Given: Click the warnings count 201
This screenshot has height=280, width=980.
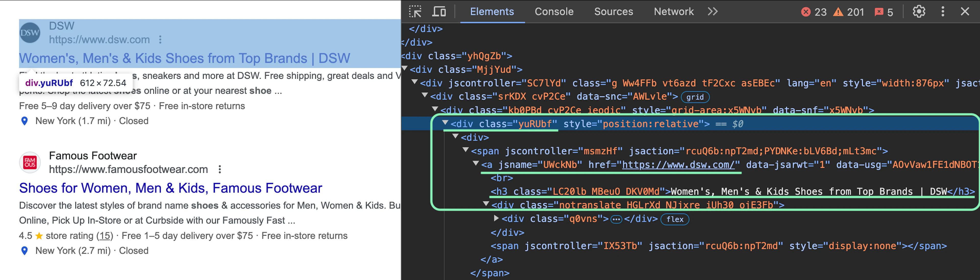Looking at the screenshot, I should pos(849,12).
